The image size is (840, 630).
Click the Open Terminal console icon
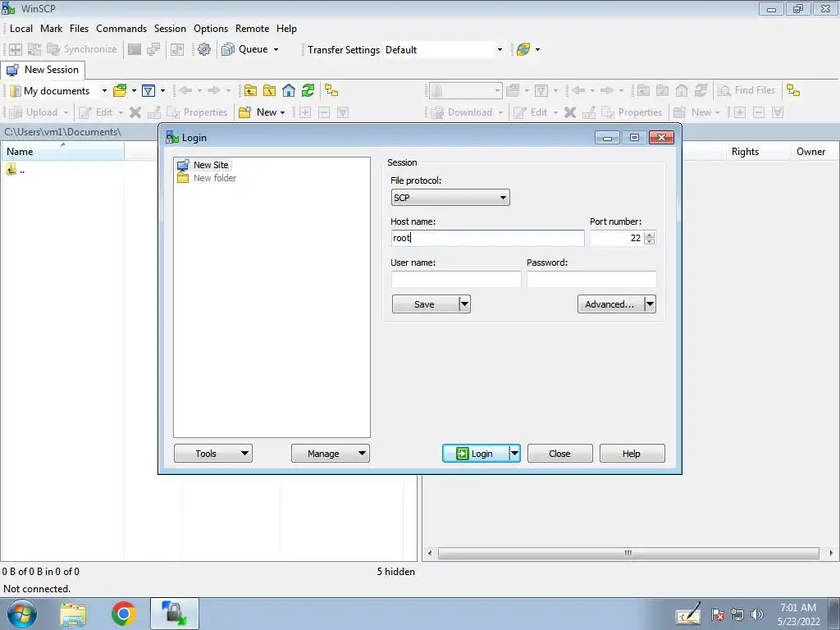(x=135, y=49)
